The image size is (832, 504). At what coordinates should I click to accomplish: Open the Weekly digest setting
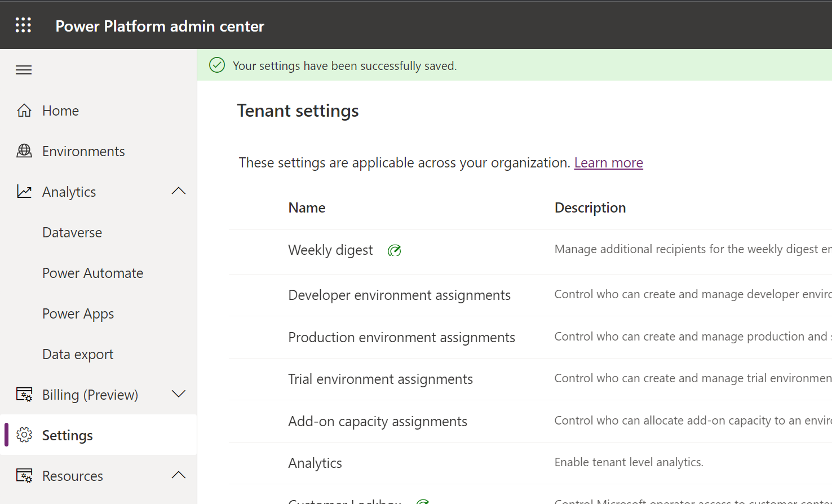tap(330, 250)
